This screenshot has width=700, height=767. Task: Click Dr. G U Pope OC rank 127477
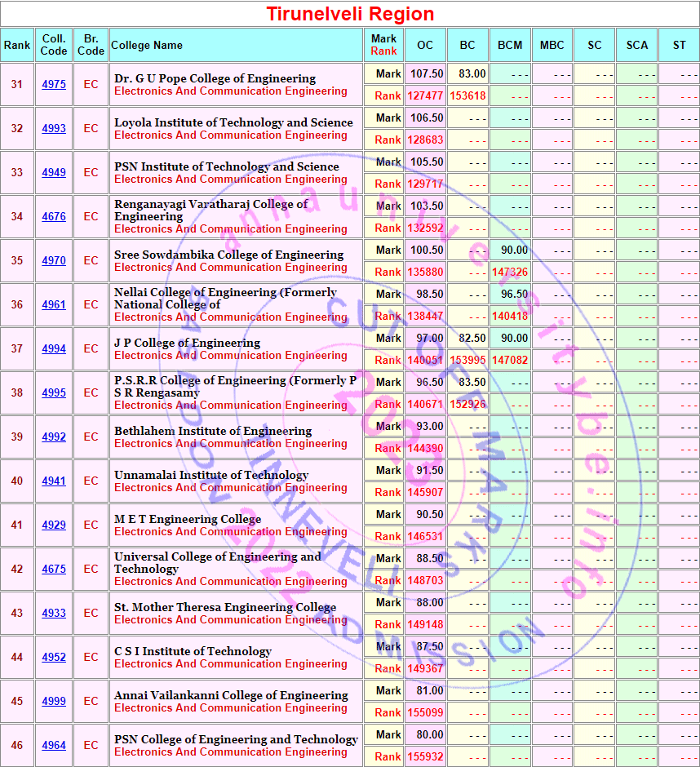425,96
